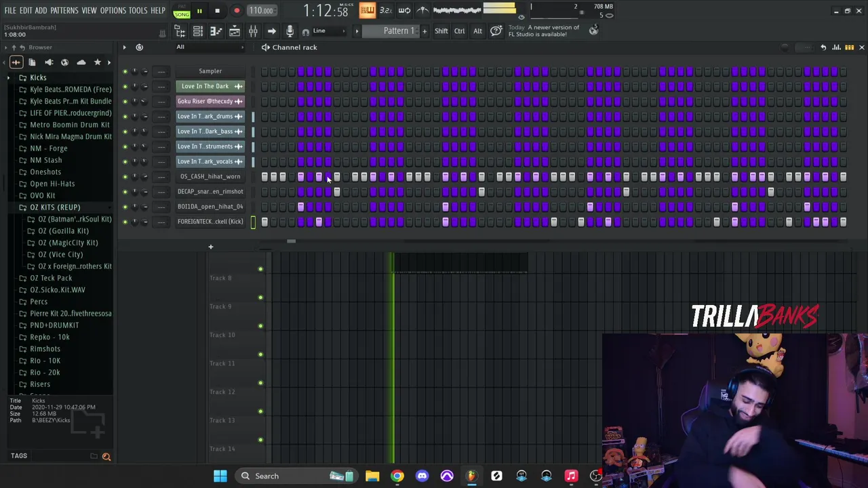Viewport: 868px width, 488px height.
Task: Select the star favorites tab in Browser
Action: click(97, 62)
